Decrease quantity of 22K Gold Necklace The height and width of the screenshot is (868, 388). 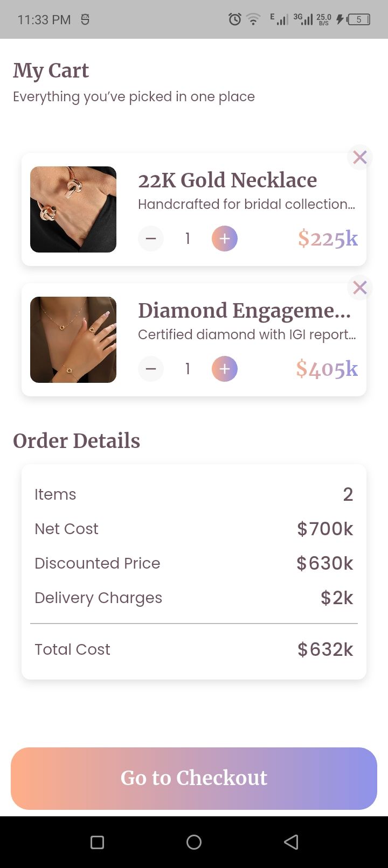151,239
